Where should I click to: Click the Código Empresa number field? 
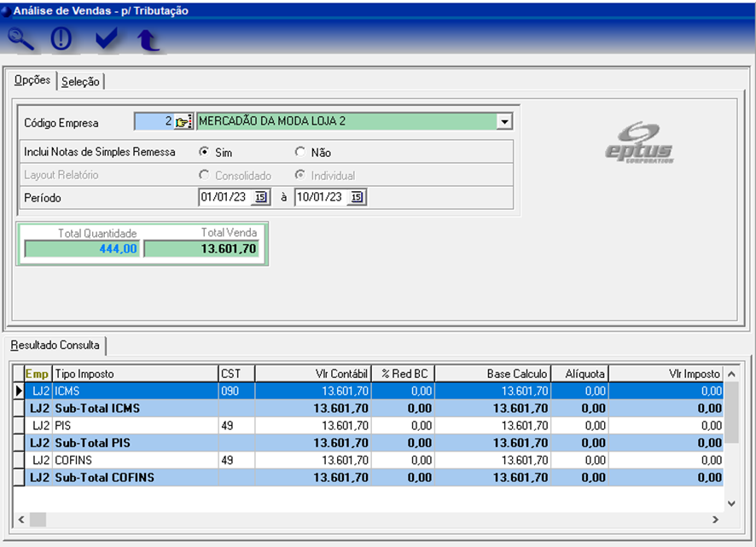[154, 122]
